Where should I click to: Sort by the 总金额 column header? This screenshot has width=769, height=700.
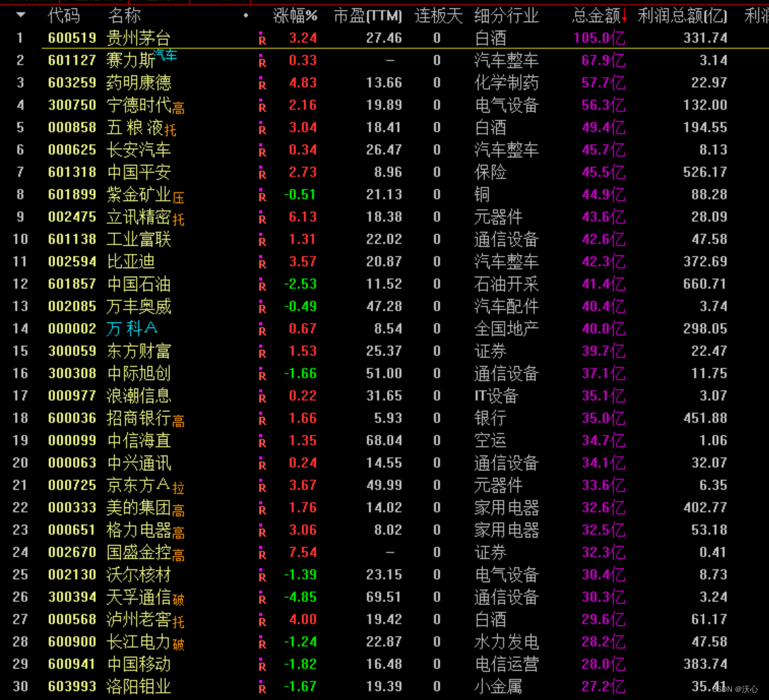(x=596, y=16)
